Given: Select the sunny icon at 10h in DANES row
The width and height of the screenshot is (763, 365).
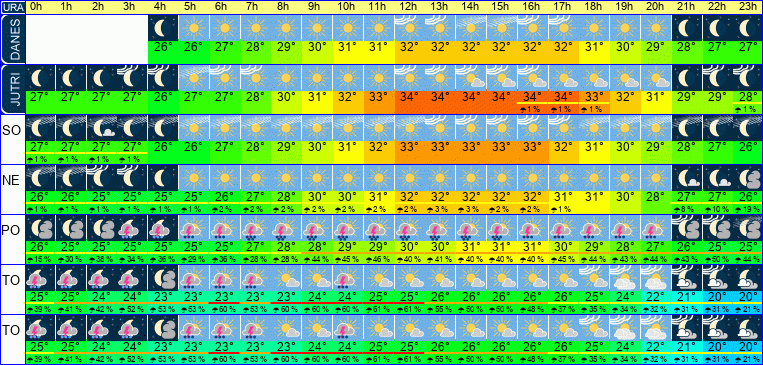Looking at the screenshot, I should click(347, 28).
